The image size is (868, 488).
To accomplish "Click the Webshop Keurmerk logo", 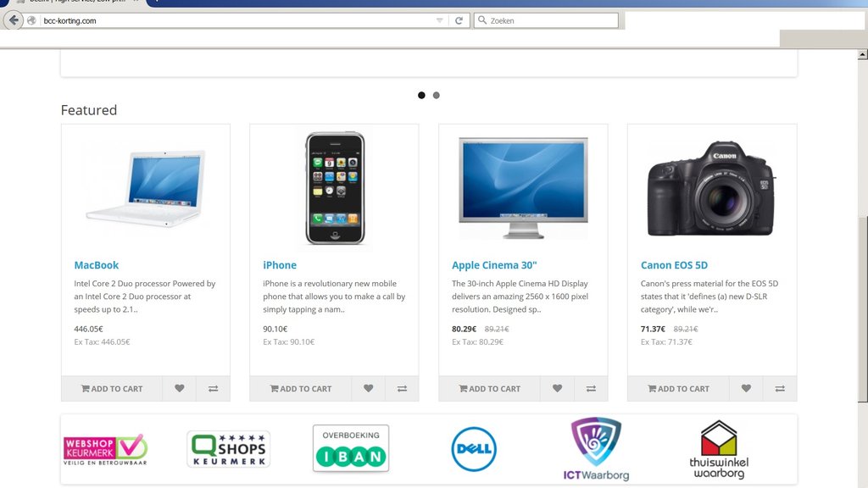I will click(105, 449).
